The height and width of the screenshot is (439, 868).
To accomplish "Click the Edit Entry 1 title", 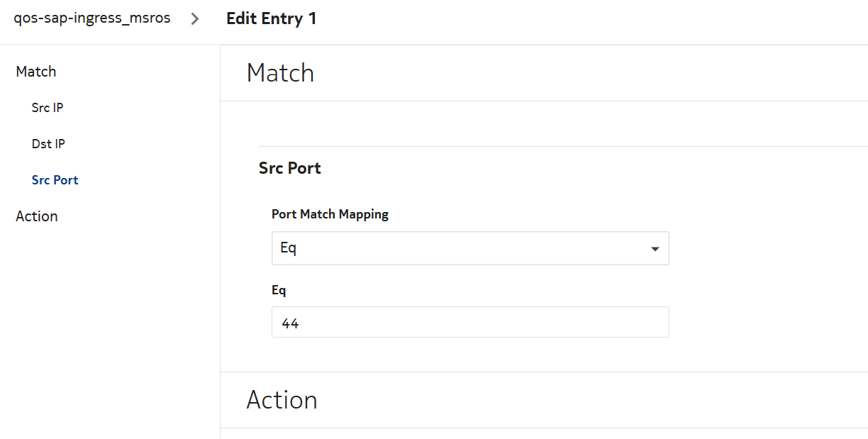I will coord(271,19).
